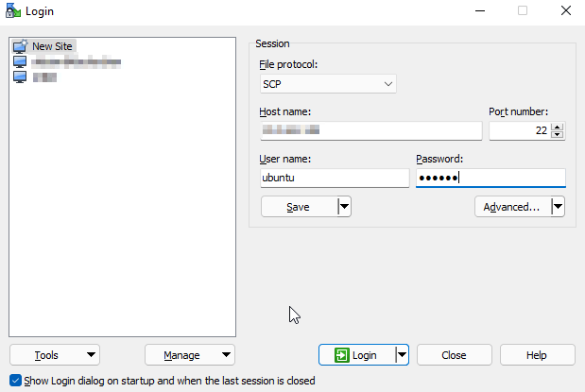The width and height of the screenshot is (585, 392).
Task: Click the Advanced... button
Action: click(x=511, y=207)
